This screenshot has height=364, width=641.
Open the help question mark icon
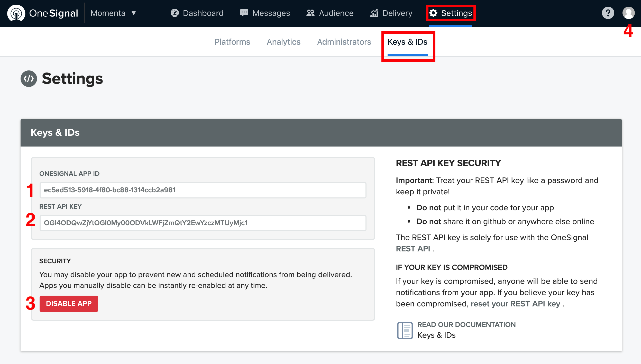tap(608, 13)
